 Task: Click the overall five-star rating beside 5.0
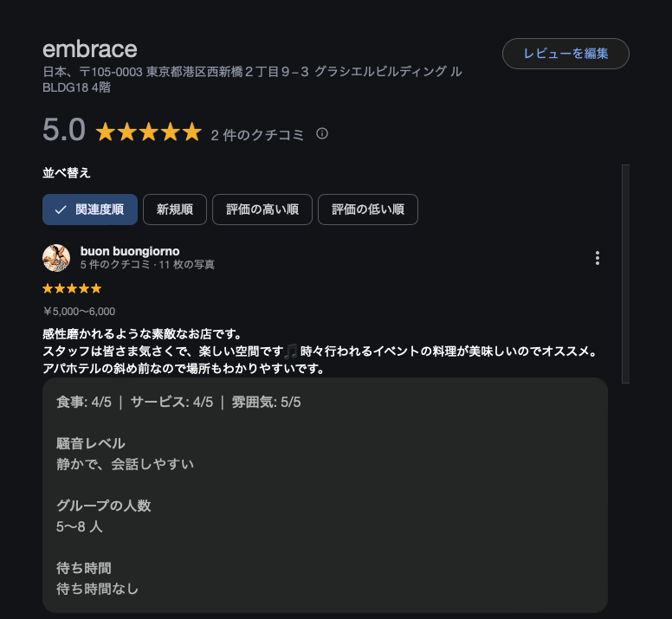(148, 133)
